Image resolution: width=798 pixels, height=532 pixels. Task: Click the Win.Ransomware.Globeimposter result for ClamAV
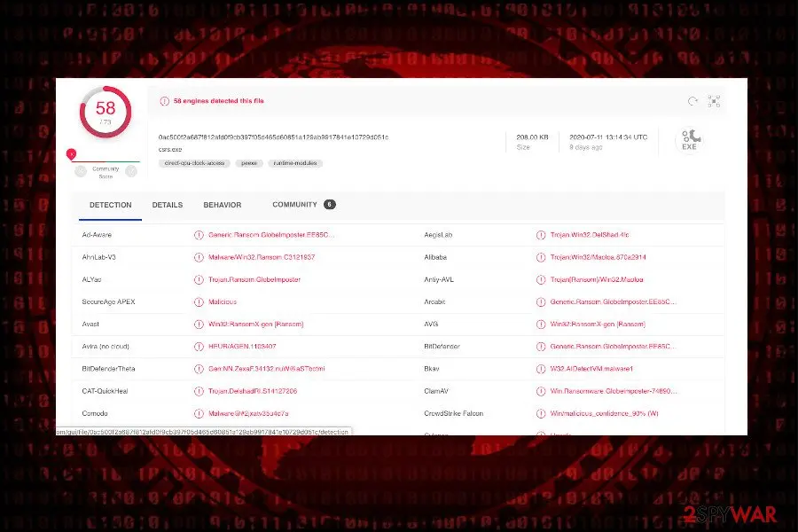click(614, 392)
